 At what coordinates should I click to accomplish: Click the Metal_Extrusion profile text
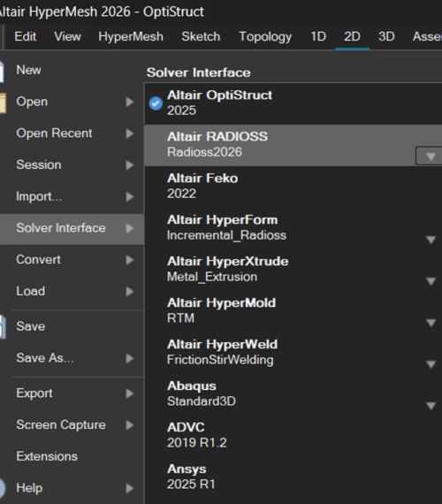click(x=212, y=277)
